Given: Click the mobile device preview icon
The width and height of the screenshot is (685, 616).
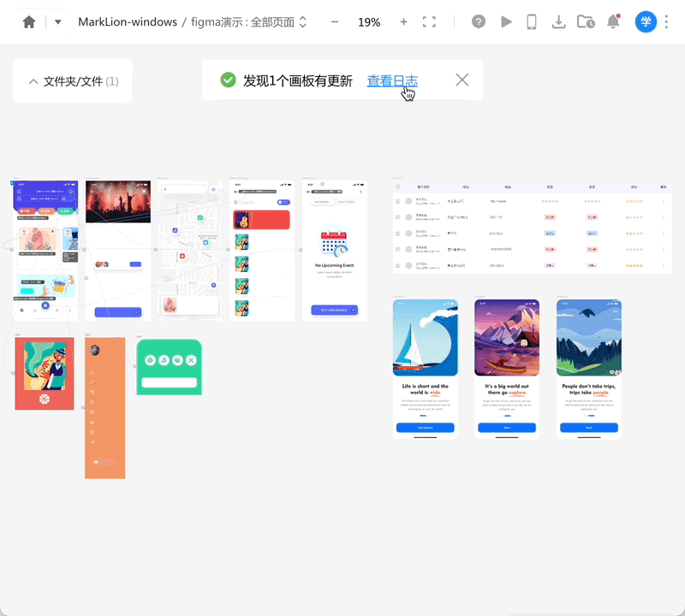Looking at the screenshot, I should (532, 21).
